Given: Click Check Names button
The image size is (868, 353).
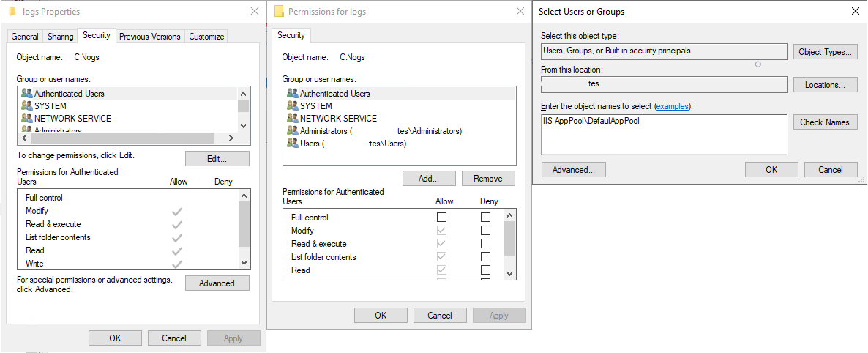Looking at the screenshot, I should click(x=826, y=122).
